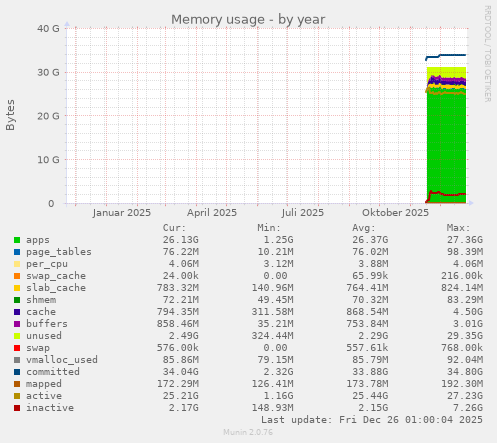The height and width of the screenshot is (443, 497).
Task: Click the 'mapped' legend label
Action: click(x=44, y=384)
